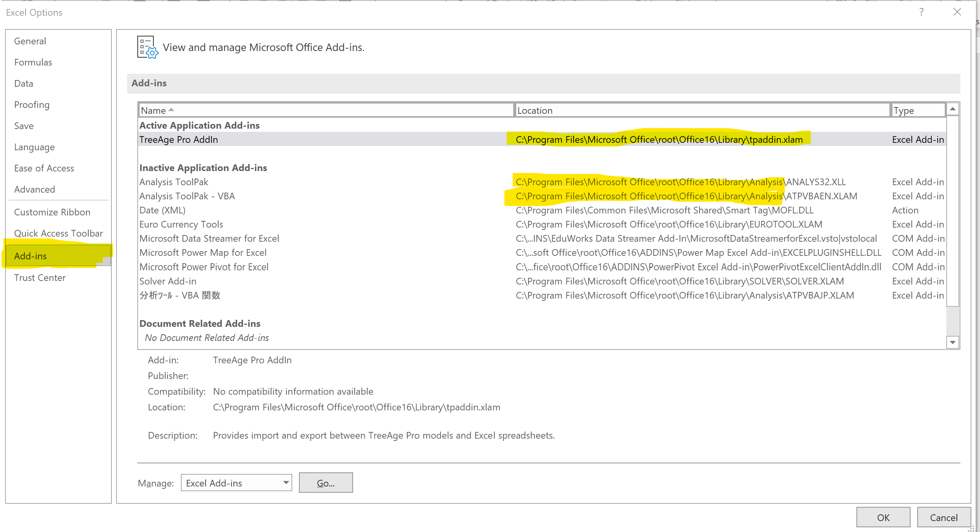Open the Manage dropdown list
The image size is (980, 532).
click(x=286, y=483)
